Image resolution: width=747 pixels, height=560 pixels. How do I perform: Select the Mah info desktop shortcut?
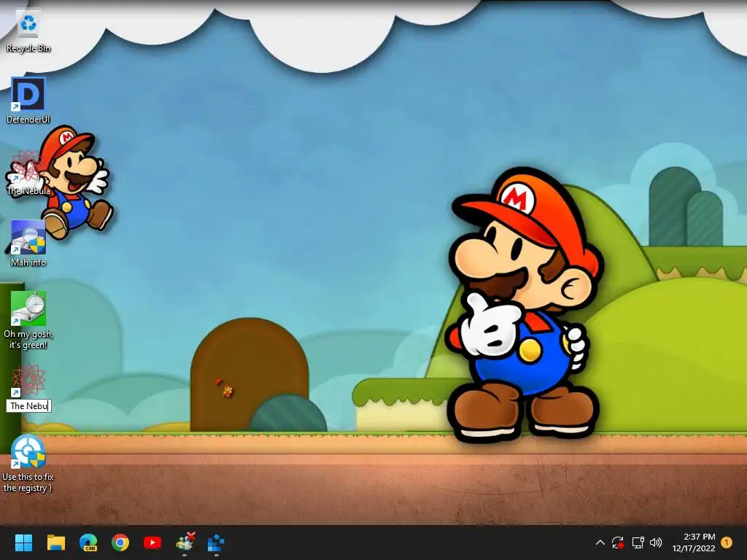tap(28, 244)
